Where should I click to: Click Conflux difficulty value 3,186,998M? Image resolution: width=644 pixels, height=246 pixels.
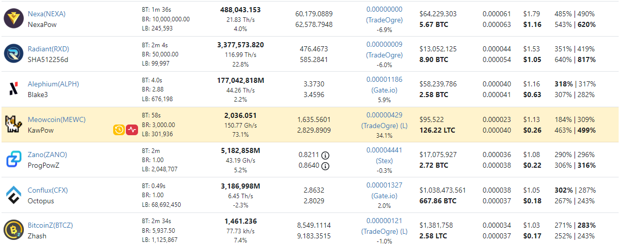tap(241, 186)
